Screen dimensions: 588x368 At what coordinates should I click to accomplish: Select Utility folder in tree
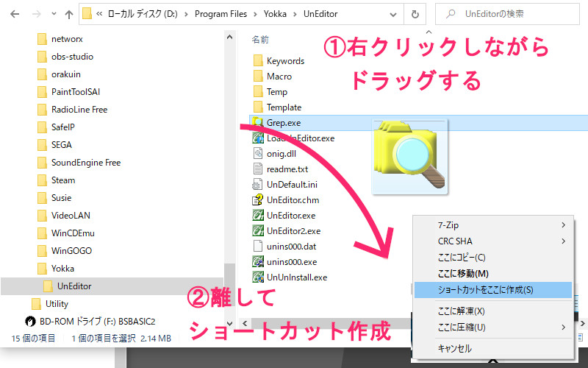[x=49, y=304]
